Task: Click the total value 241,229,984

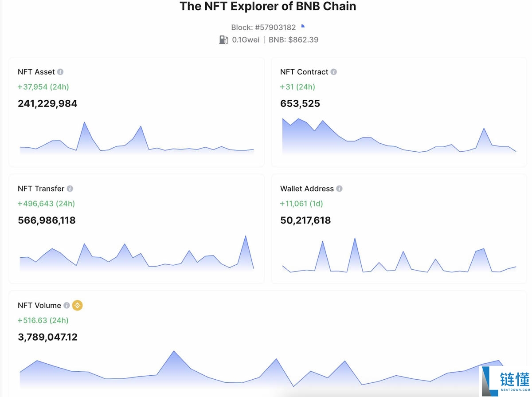Action: [47, 103]
